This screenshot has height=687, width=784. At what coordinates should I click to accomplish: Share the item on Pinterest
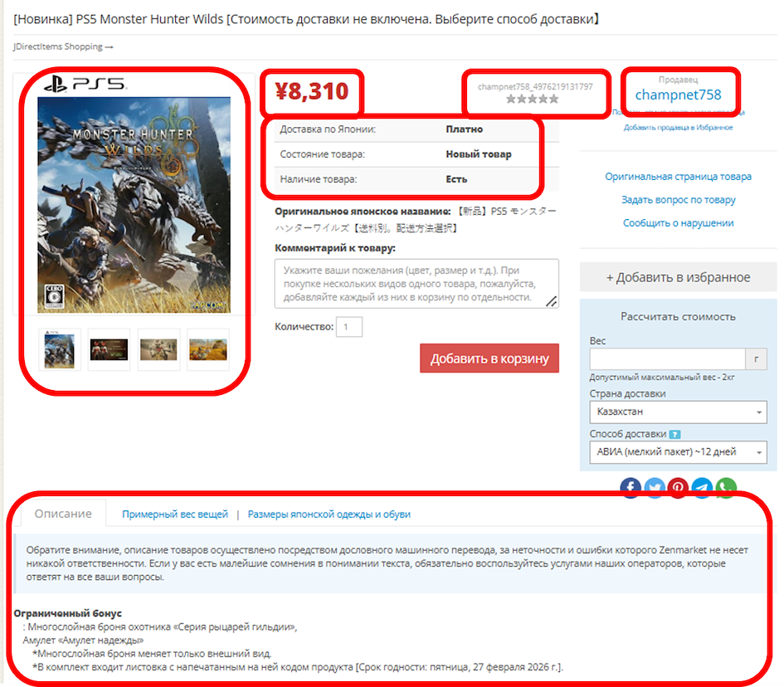click(x=678, y=488)
